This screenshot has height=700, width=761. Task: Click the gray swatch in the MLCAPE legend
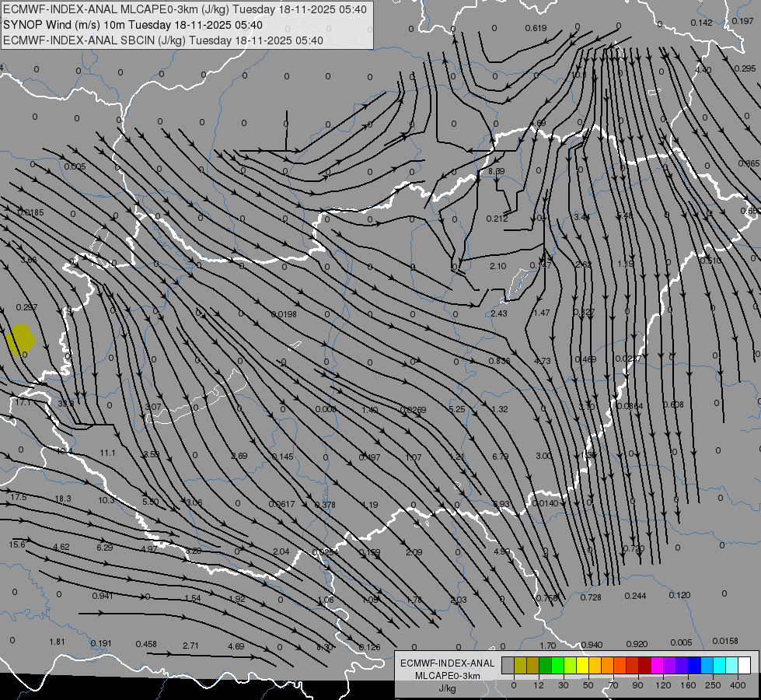point(508,665)
